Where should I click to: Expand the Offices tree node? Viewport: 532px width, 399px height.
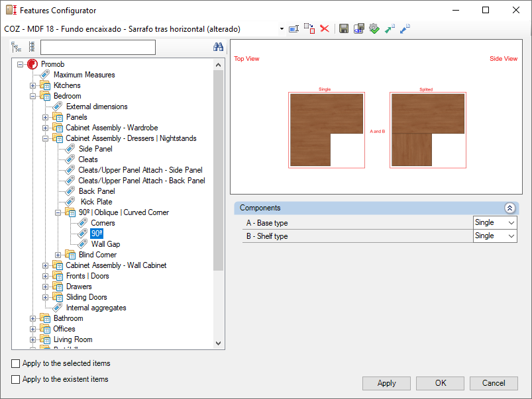32,329
